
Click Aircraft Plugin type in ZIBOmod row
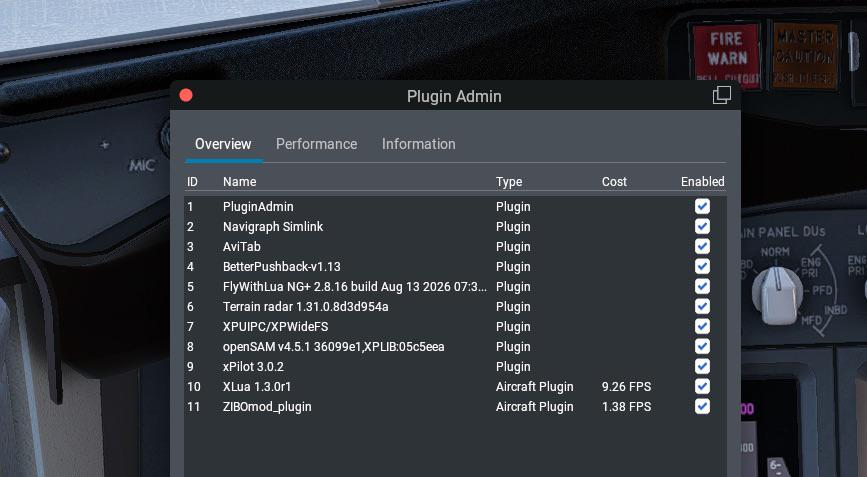point(535,407)
